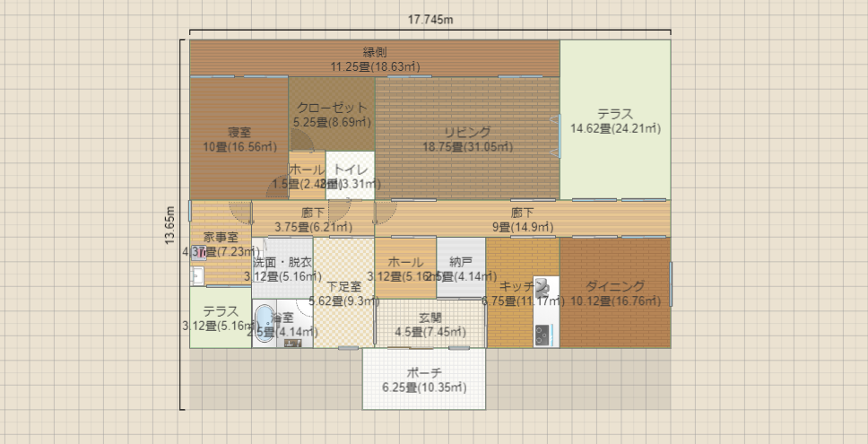This screenshot has height=444, width=868.
Task: Select the washing machine in 家事室
Action: pos(201,254)
